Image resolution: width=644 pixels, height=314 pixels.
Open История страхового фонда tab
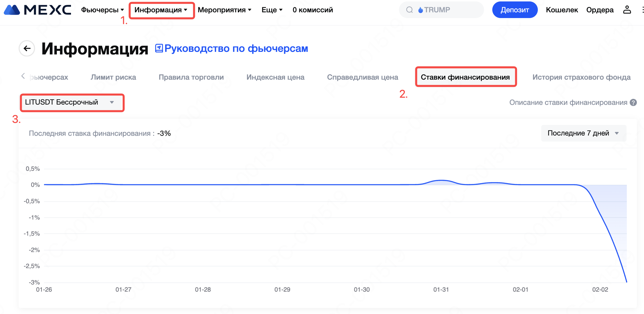(581, 77)
